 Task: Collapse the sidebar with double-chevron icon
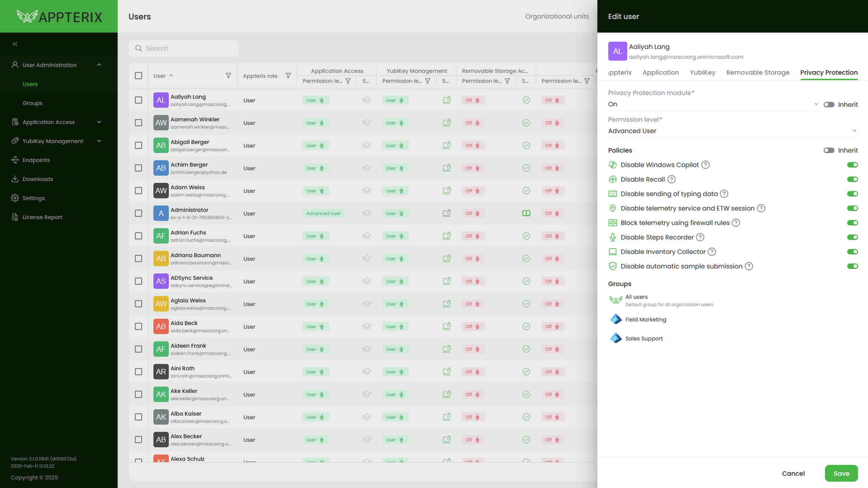pyautogui.click(x=15, y=44)
